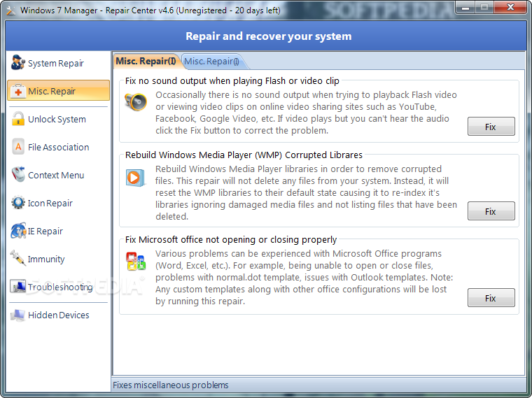Screen dimensions: 532x398
Task: Close the Repair Center window
Action: click(x=510, y=7)
